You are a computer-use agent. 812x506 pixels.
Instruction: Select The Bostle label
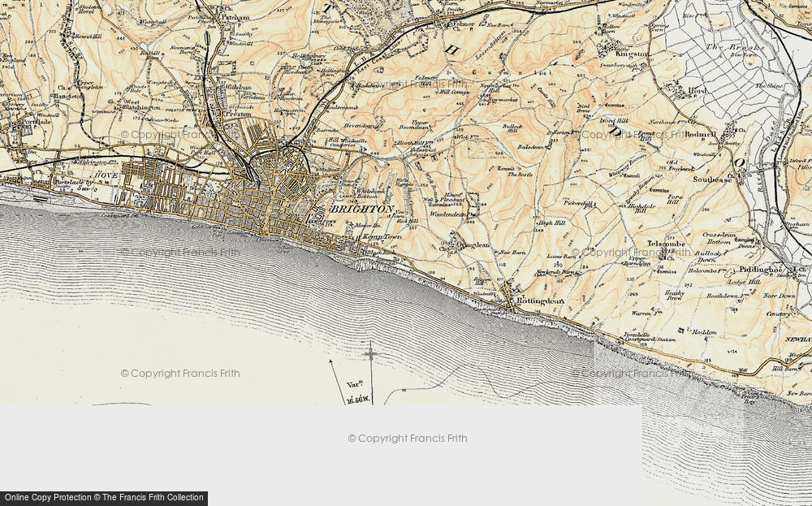click(520, 175)
